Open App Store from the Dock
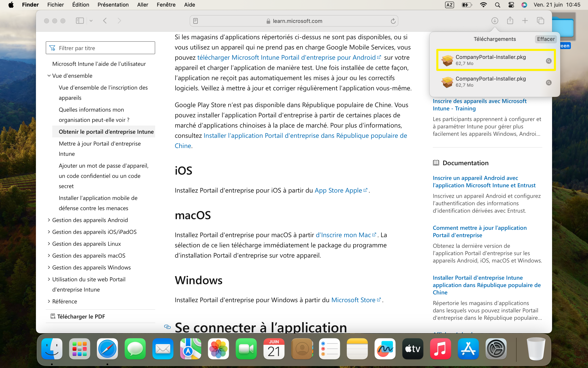Viewport: 588px width, 368px height. click(468, 349)
